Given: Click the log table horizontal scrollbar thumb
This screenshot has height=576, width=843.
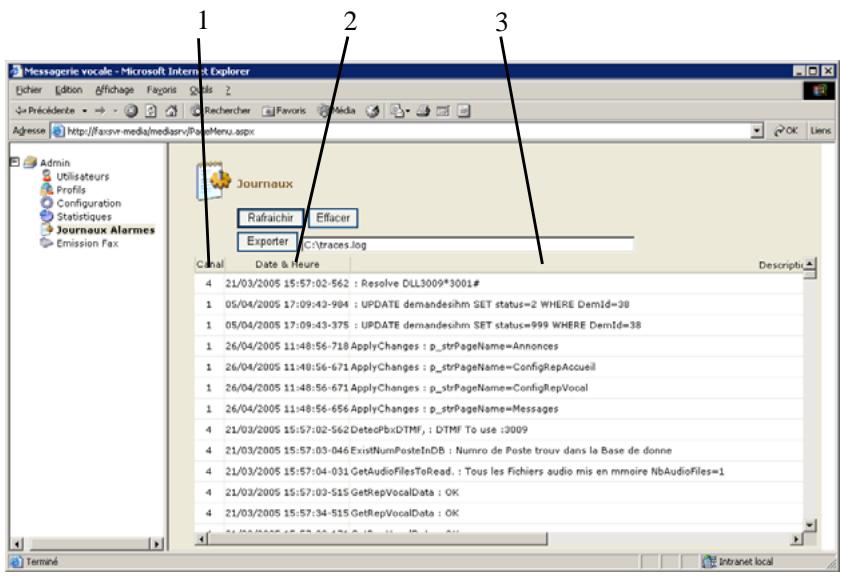Looking at the screenshot, I should point(377,538).
